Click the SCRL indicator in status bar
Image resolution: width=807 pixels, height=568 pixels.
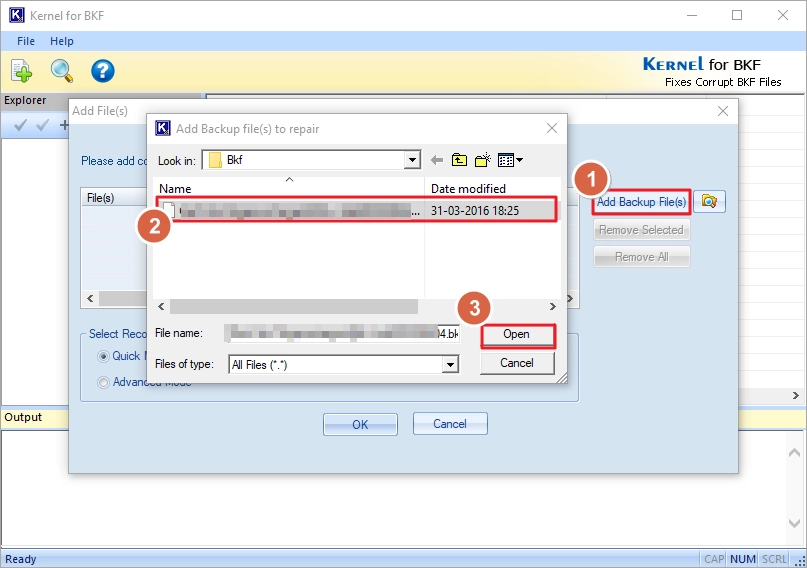[775, 559]
